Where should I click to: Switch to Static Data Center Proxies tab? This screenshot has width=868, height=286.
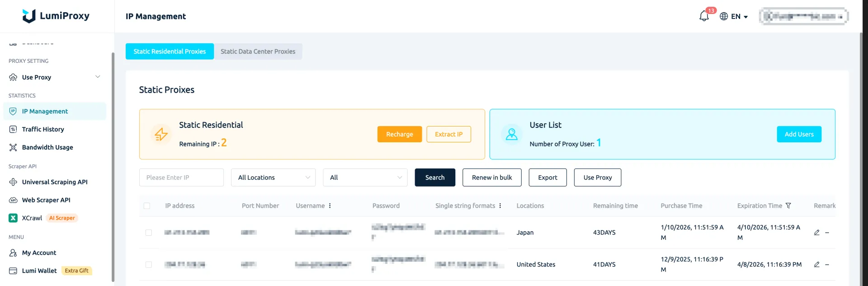pyautogui.click(x=258, y=52)
